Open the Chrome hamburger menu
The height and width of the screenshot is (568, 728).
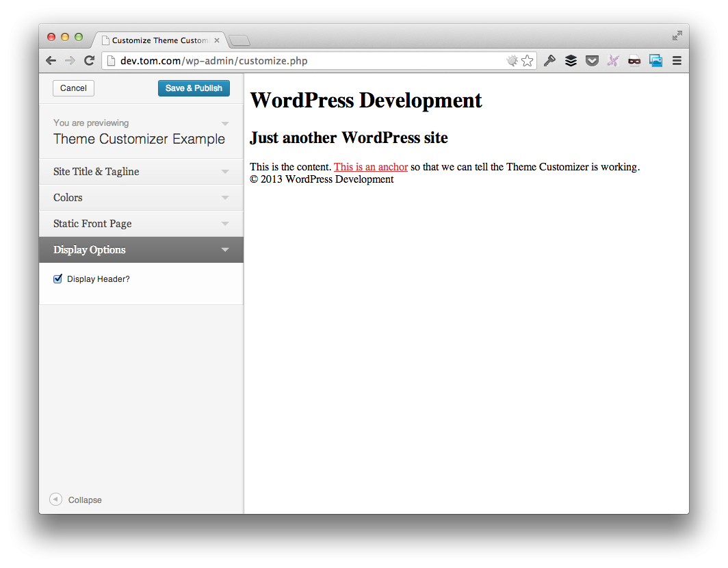click(x=677, y=61)
